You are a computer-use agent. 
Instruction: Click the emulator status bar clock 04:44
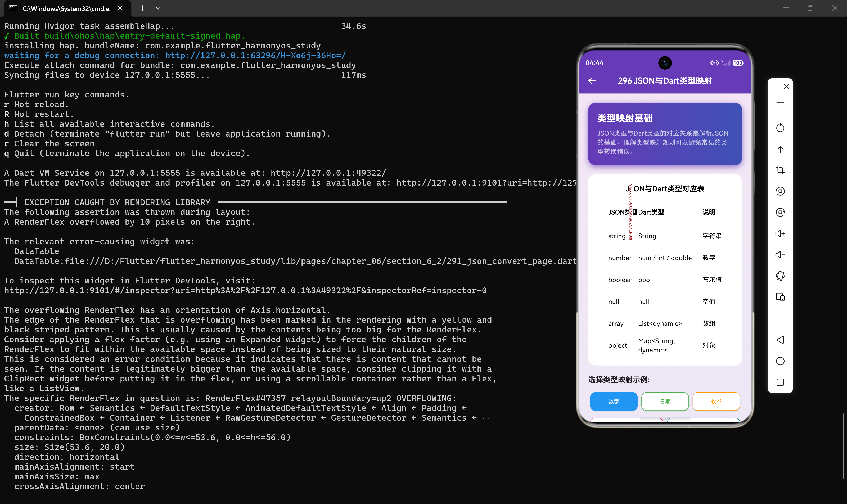(x=594, y=63)
